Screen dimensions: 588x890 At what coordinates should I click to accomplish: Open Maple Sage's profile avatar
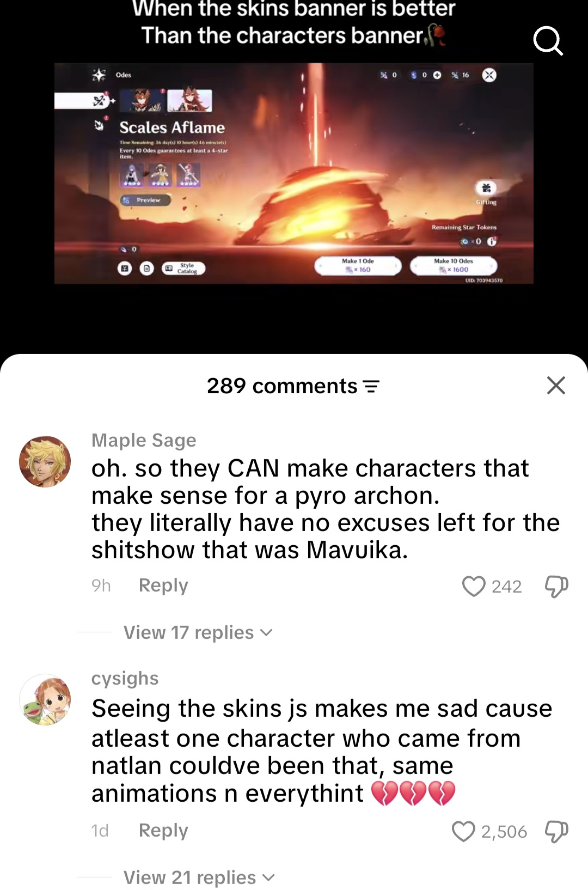tap(45, 461)
